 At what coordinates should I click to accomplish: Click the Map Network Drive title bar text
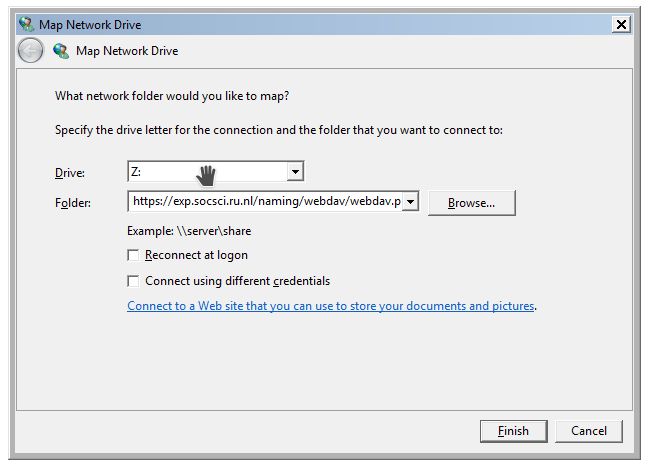pos(92,24)
